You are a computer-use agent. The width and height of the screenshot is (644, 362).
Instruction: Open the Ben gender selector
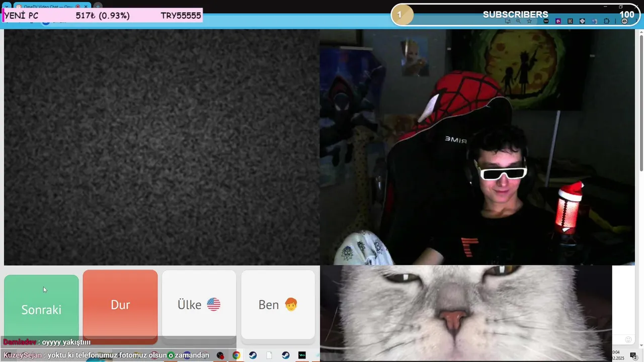(278, 305)
